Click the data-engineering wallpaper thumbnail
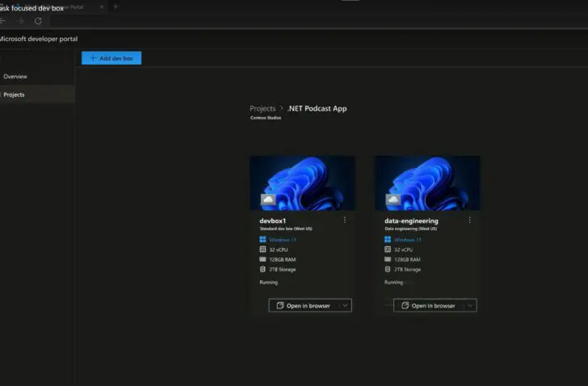Image resolution: width=588 pixels, height=386 pixels. (x=427, y=183)
